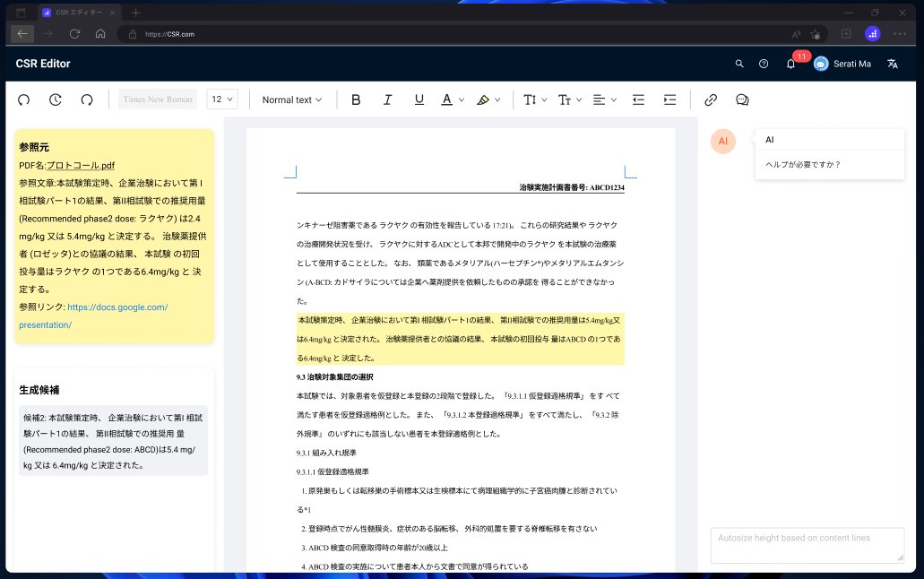Add a comment with the speech bubble icon
The image size is (924, 579).
pyautogui.click(x=742, y=99)
